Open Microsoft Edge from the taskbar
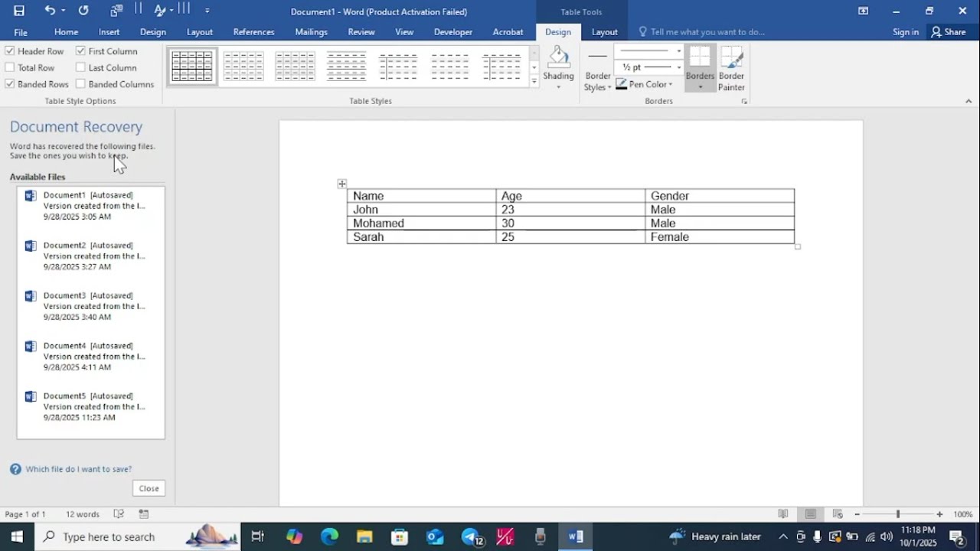 [x=329, y=536]
